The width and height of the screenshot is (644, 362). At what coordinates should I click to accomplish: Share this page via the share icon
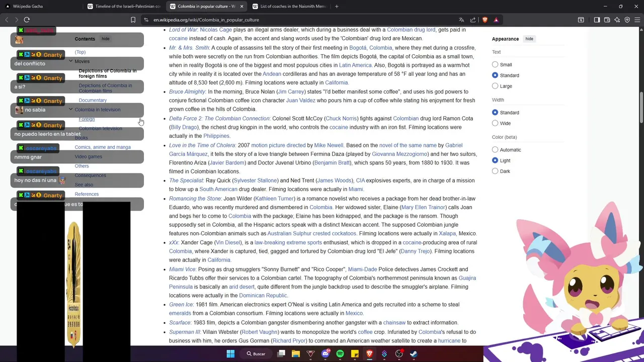point(473,20)
